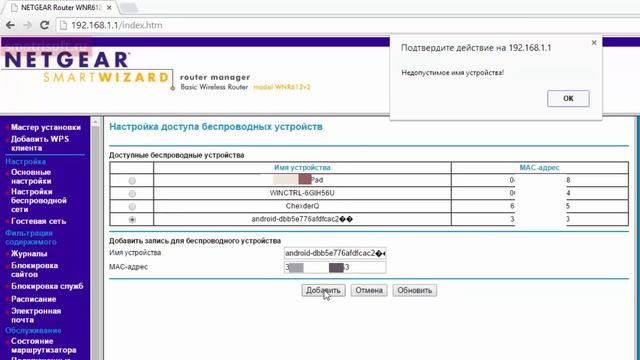Click the page icon in address bar
Image resolution: width=640 pixels, height=360 pixels.
click(63, 25)
